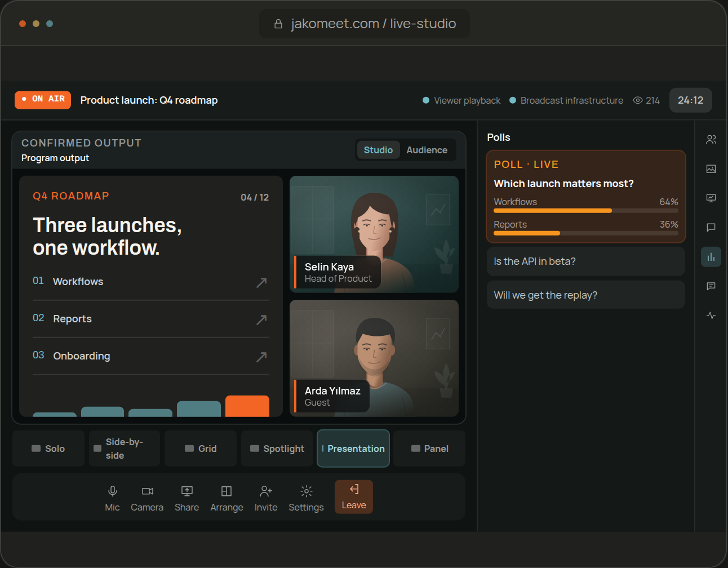
Task: Start screen Share from the control bar
Action: (x=187, y=498)
